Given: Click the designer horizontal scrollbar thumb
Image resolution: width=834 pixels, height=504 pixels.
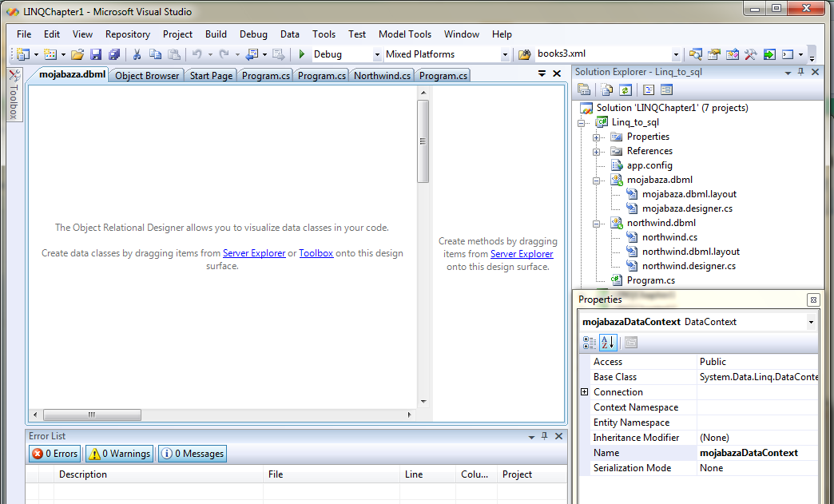Looking at the screenshot, I should pos(92,415).
